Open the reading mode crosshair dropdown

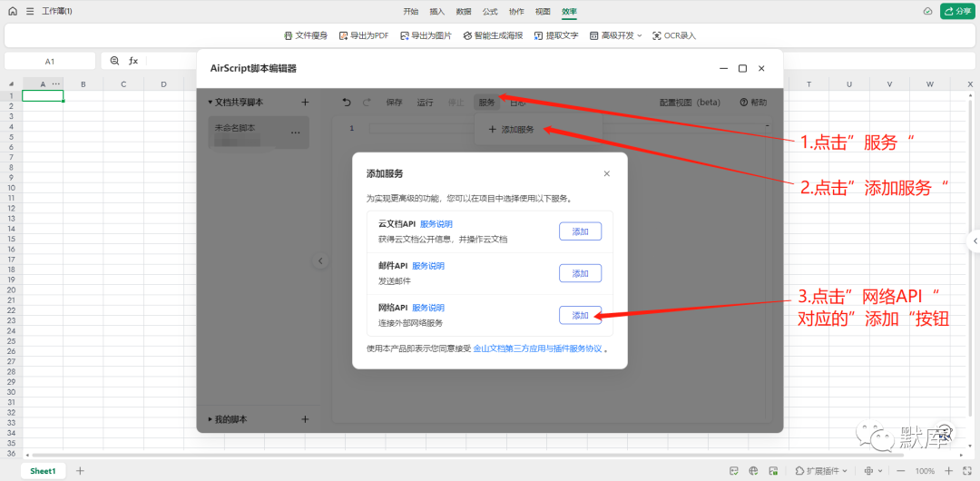(x=873, y=471)
